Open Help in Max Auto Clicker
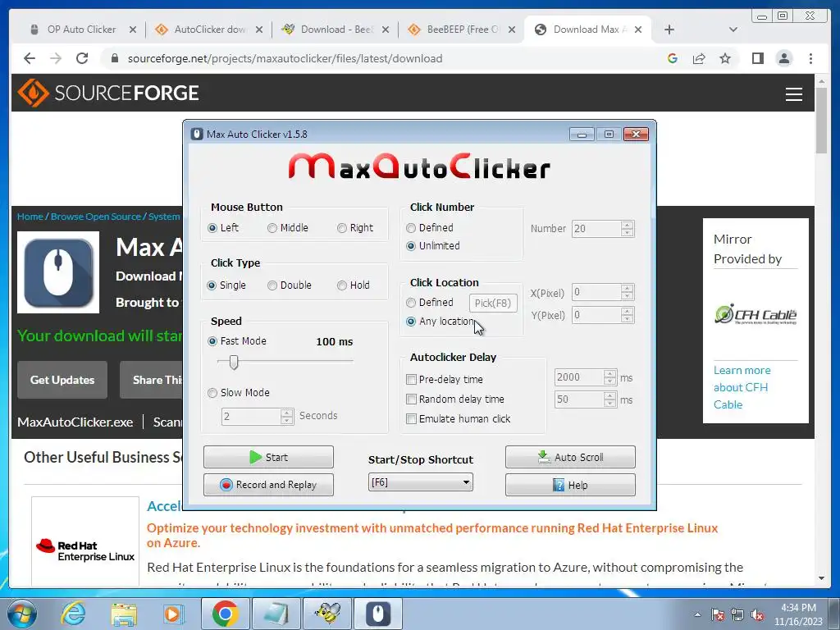Image resolution: width=840 pixels, height=630 pixels. click(x=571, y=485)
